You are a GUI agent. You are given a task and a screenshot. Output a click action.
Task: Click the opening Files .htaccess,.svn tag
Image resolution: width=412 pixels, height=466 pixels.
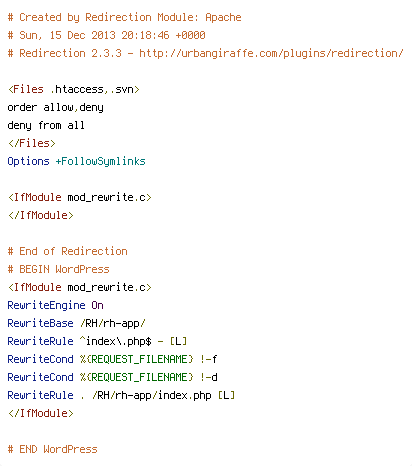click(x=73, y=89)
